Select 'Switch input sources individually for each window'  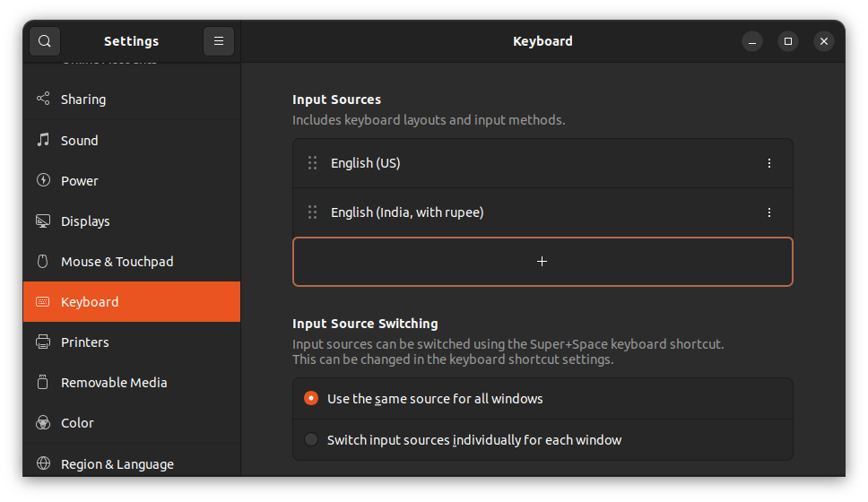[311, 440]
